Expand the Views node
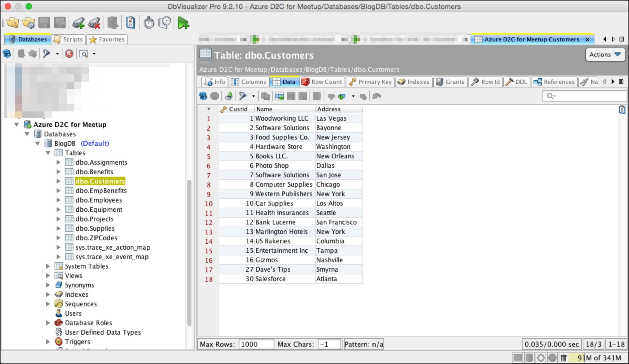 click(x=48, y=276)
